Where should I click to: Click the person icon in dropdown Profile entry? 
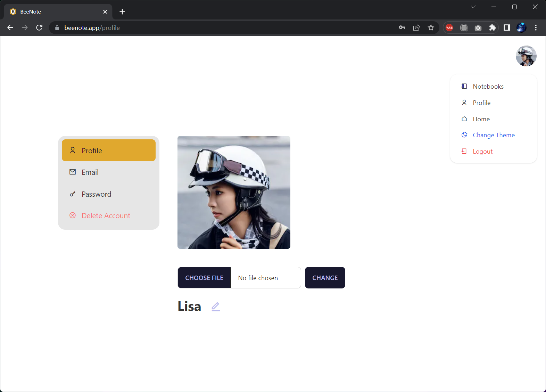pyautogui.click(x=464, y=103)
